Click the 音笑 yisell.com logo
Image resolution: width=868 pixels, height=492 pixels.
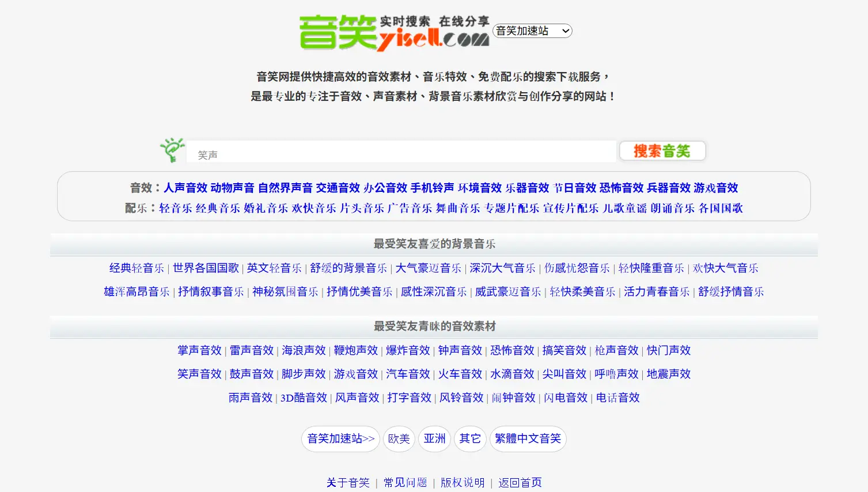pos(394,32)
